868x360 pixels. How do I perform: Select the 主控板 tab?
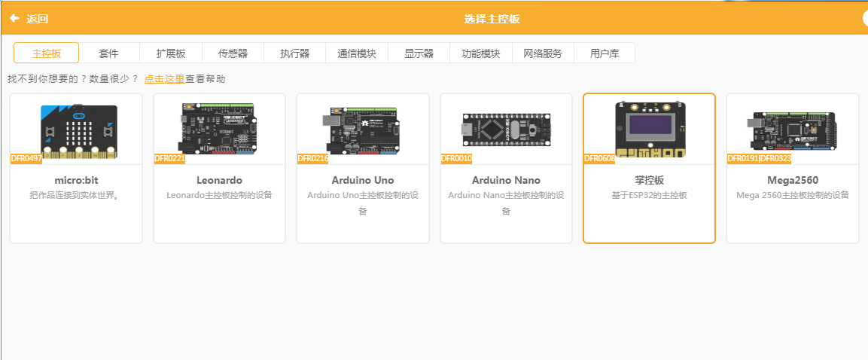(47, 53)
